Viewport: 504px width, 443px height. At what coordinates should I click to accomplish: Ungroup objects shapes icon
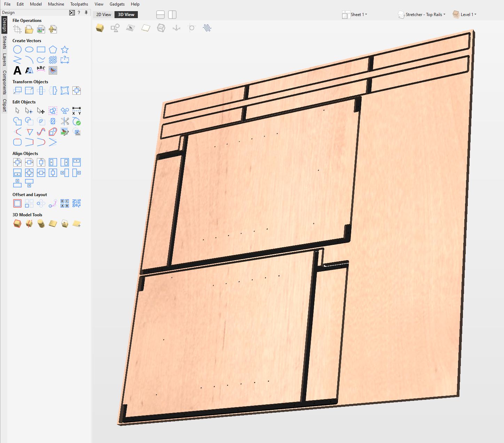[65, 111]
